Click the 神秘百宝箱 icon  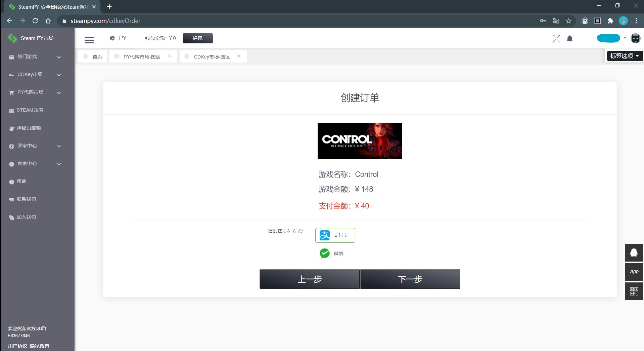[x=11, y=128]
